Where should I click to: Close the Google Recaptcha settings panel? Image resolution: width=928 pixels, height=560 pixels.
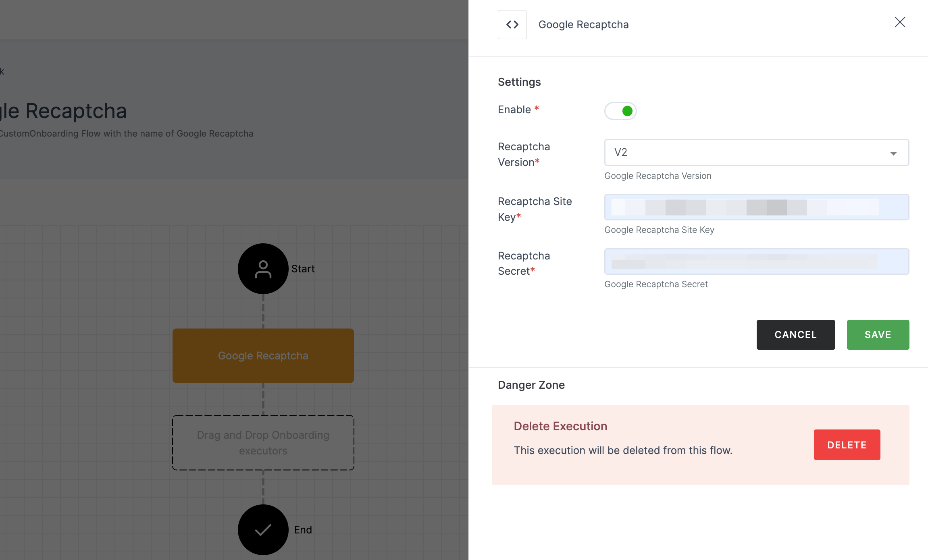coord(900,22)
